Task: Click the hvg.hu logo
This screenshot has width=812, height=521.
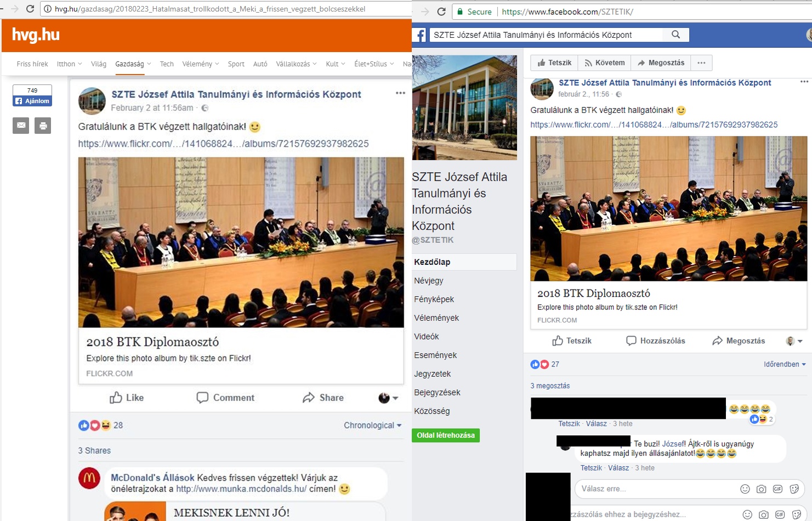Action: (x=36, y=35)
